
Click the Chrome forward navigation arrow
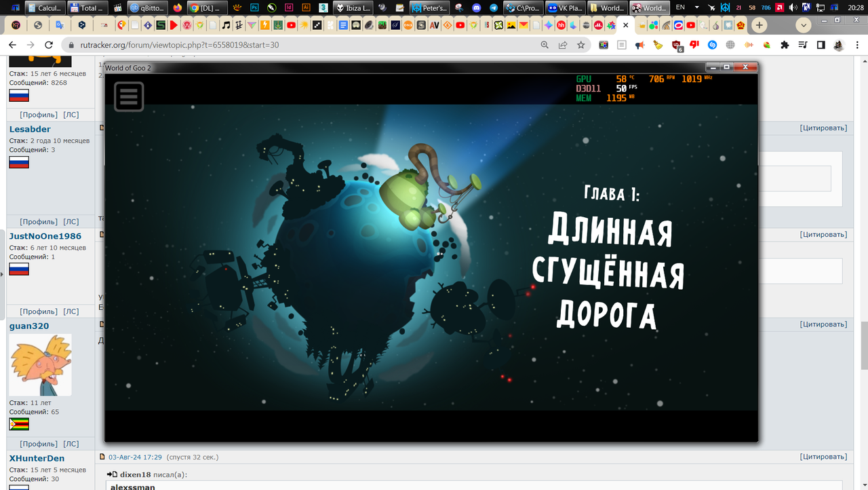31,45
